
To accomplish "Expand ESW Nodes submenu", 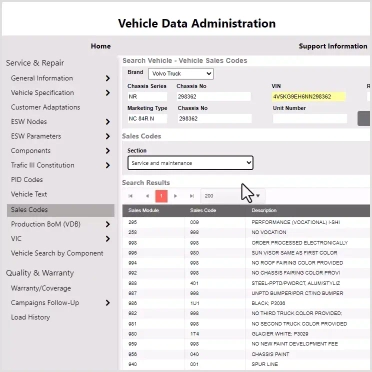I will point(108,122).
